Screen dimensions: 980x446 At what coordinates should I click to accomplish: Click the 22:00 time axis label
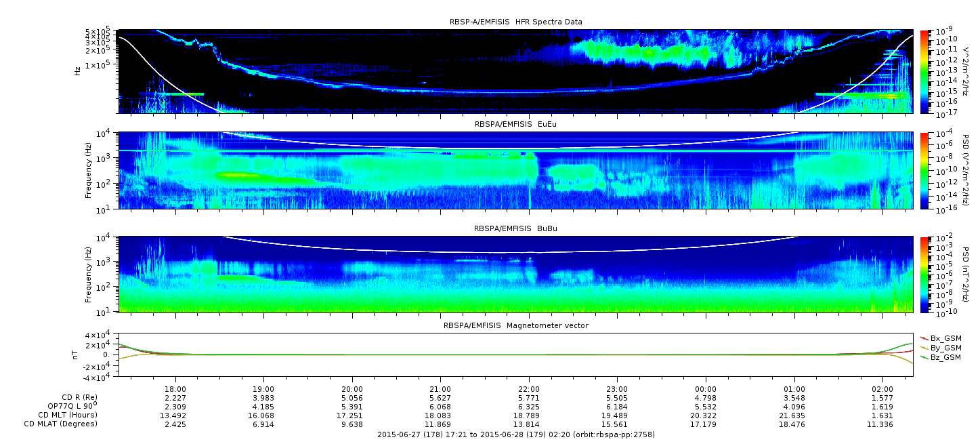pos(529,388)
